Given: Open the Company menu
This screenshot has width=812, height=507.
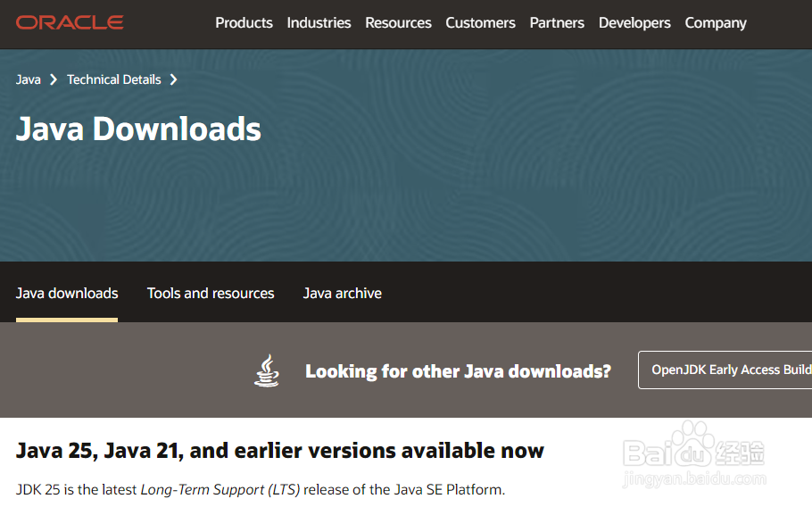Looking at the screenshot, I should click(716, 23).
